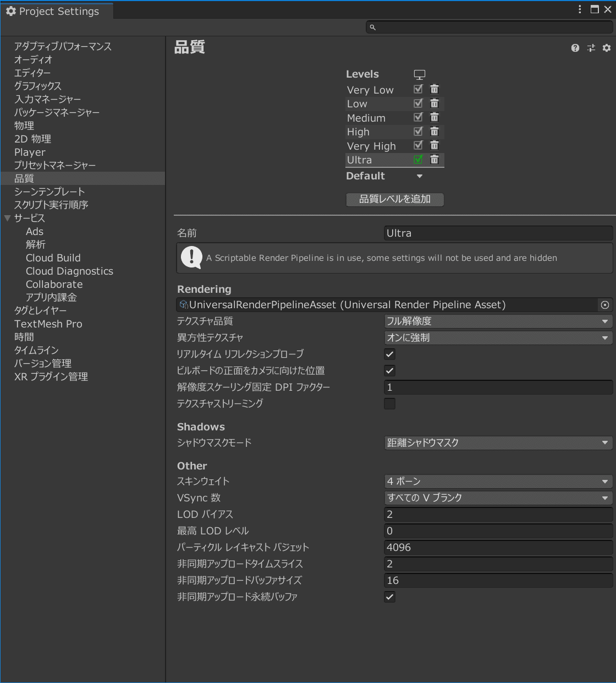616x683 pixels.
Task: Toggle Very Low platform checkbox
Action: (x=419, y=89)
